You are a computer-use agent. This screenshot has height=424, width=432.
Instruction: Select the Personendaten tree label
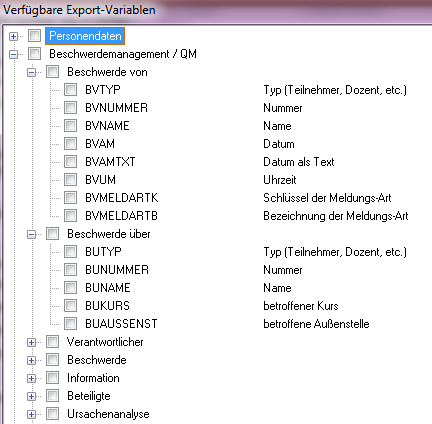pos(85,36)
